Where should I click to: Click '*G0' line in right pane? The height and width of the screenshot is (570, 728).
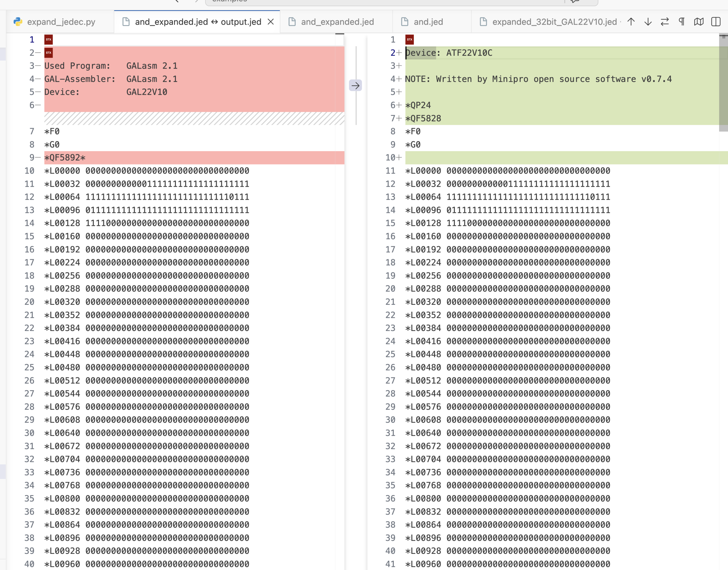pos(413,145)
